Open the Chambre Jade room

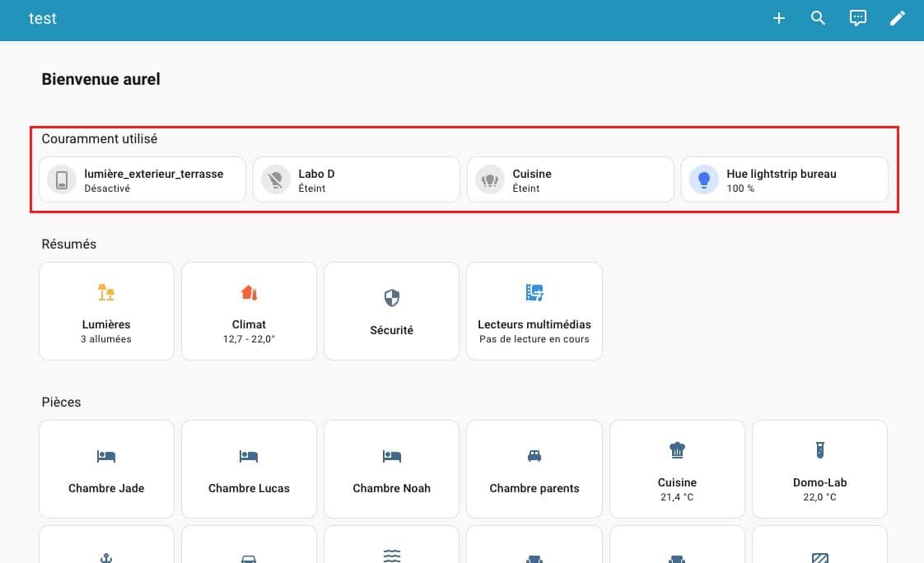click(106, 469)
